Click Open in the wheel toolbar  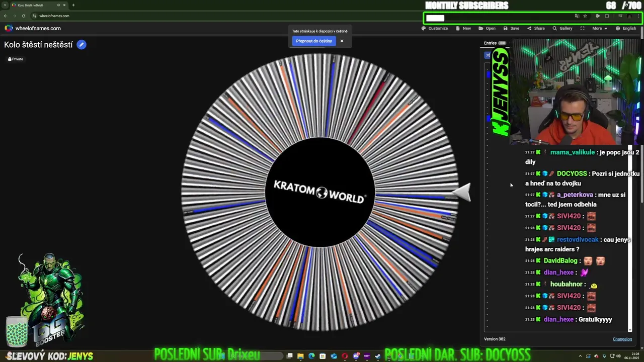(487, 28)
